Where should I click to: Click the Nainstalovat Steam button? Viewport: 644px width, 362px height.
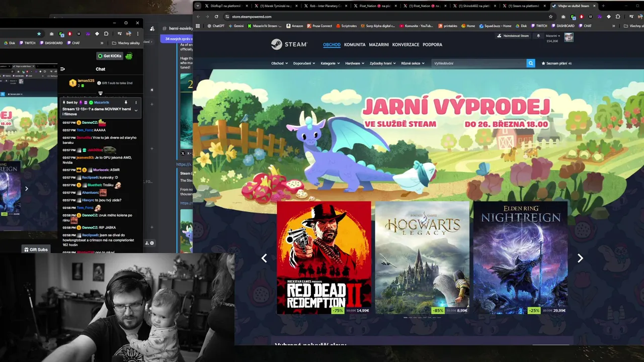[x=513, y=36]
